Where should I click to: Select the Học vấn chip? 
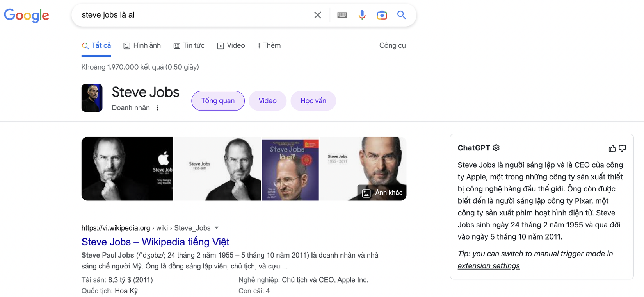point(313,101)
